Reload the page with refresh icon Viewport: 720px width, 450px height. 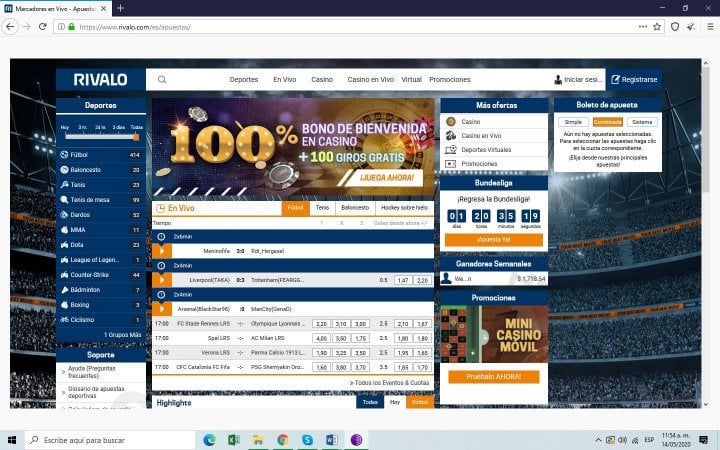pyautogui.click(x=43, y=27)
